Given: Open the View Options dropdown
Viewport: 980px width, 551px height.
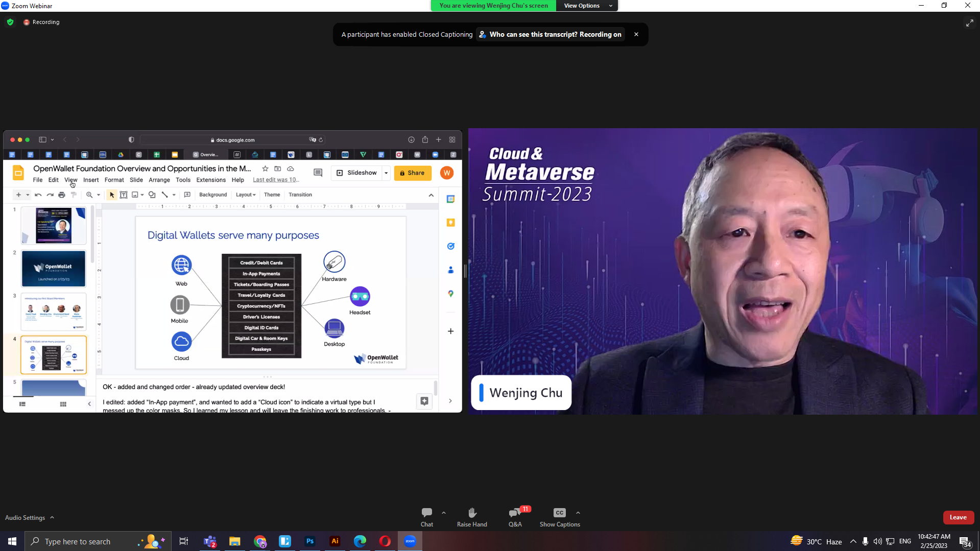Looking at the screenshot, I should [x=587, y=6].
